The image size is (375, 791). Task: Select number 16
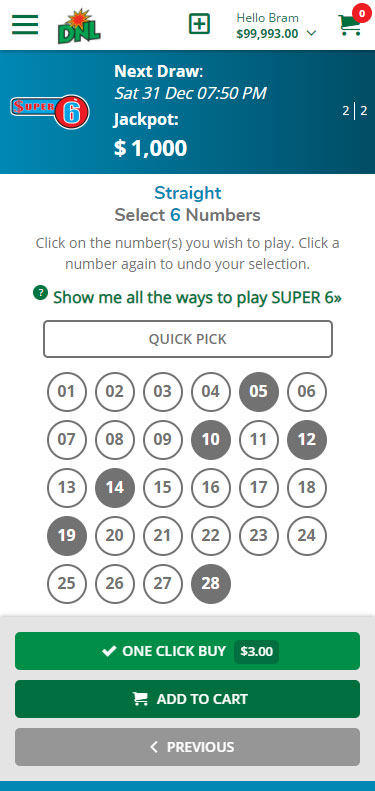(x=211, y=488)
